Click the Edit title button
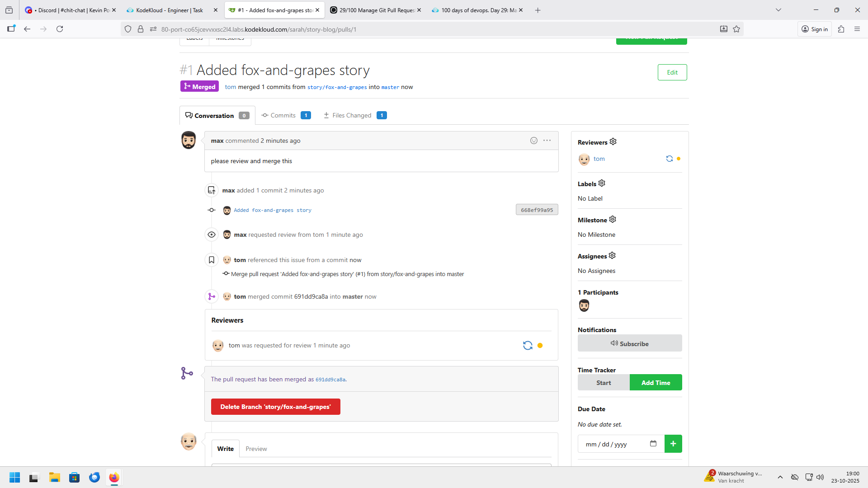868x488 pixels. (672, 72)
